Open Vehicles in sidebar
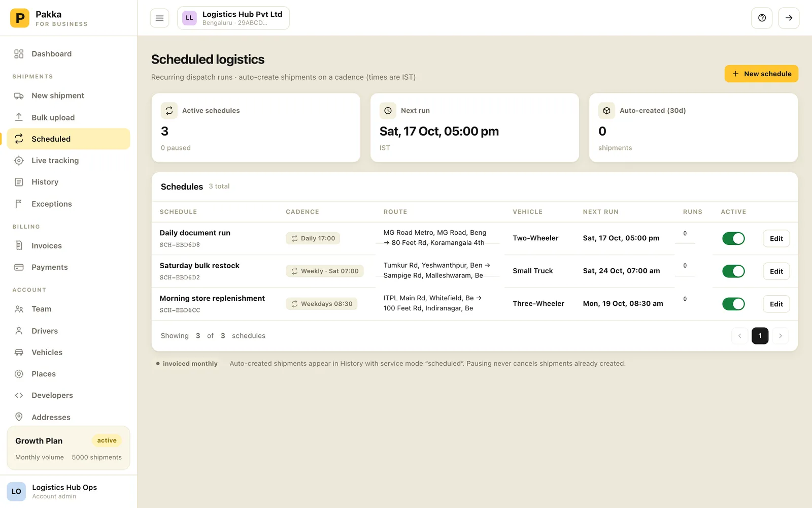This screenshot has height=508, width=812. (x=69, y=352)
